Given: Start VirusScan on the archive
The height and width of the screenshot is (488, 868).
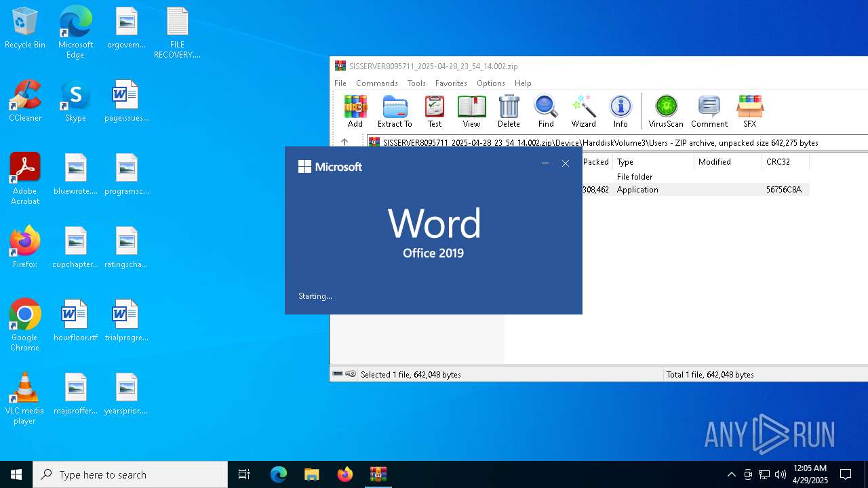Looking at the screenshot, I should click(666, 111).
